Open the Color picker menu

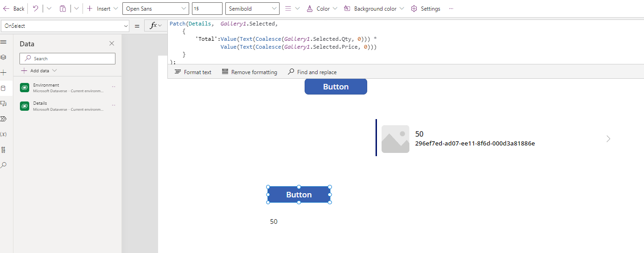322,8
